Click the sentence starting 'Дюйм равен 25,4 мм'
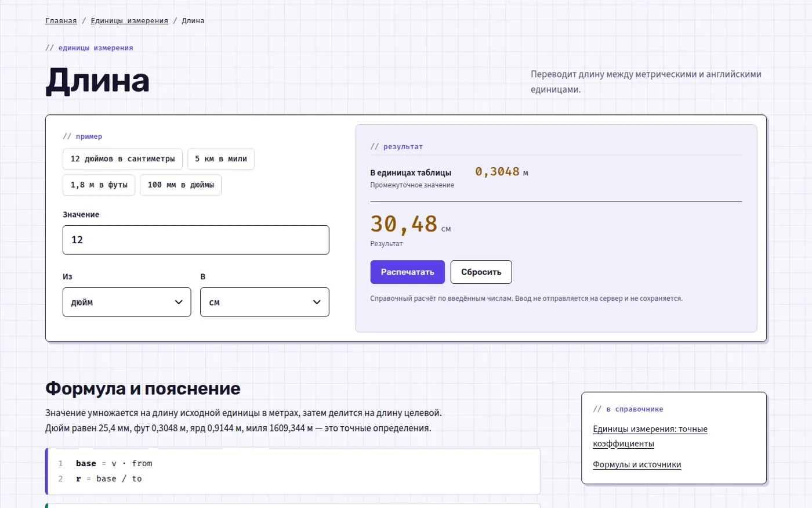The width and height of the screenshot is (812, 508). coord(238,428)
